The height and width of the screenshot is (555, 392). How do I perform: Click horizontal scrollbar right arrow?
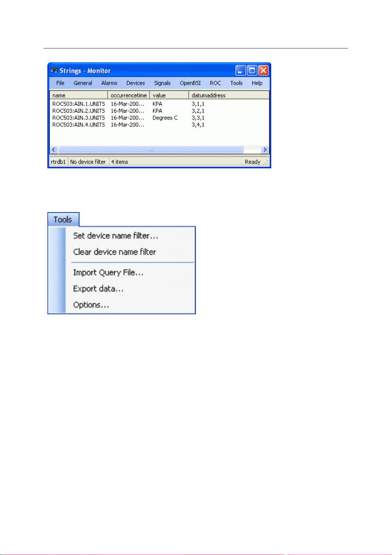(265, 150)
